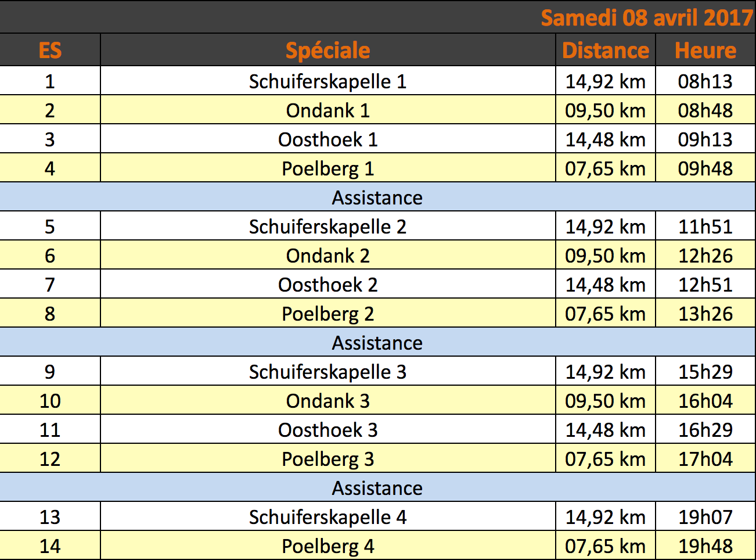Image resolution: width=756 pixels, height=560 pixels.
Task: Select the 'Ondank 2' stage cell
Action: [x=328, y=255]
